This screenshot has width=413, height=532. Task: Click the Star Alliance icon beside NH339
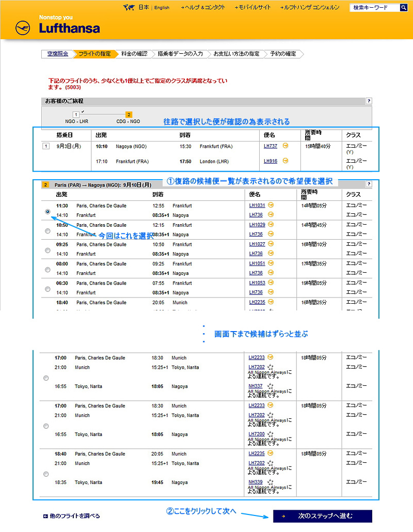tap(270, 482)
